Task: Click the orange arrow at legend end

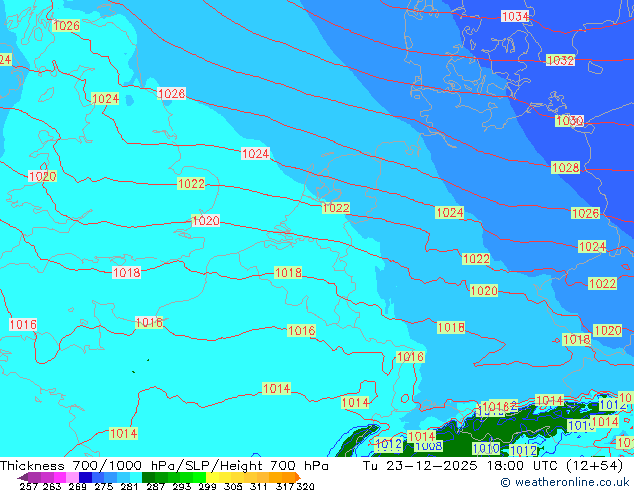Action: coord(298,477)
